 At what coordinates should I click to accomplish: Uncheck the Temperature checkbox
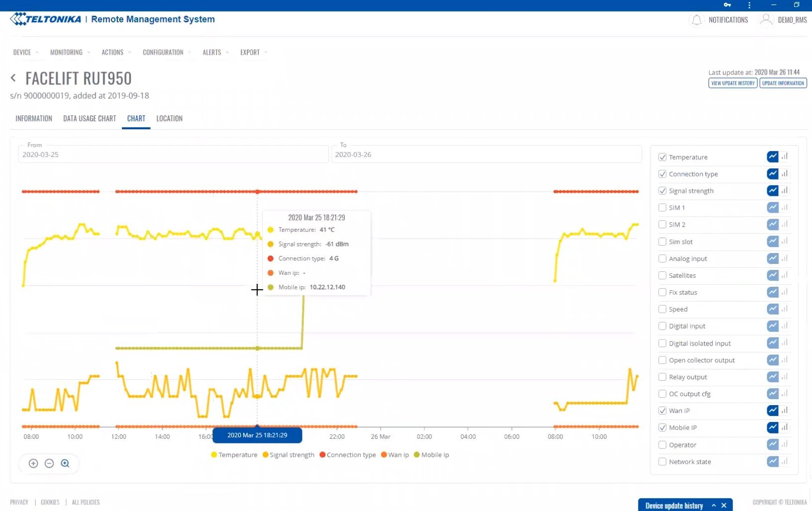click(x=662, y=157)
